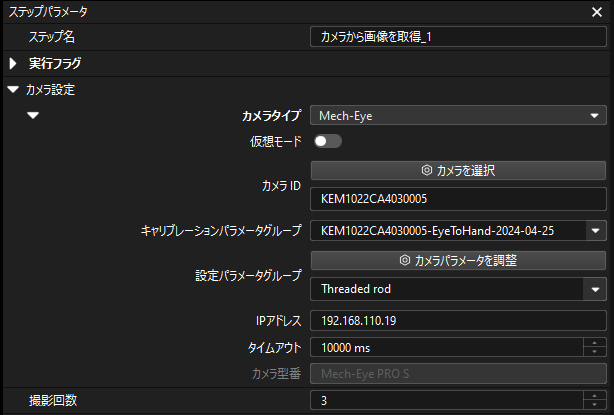The width and height of the screenshot is (614, 415).
Task: Open the キャリブレーションパラメータグループ dropdown
Action: (595, 231)
